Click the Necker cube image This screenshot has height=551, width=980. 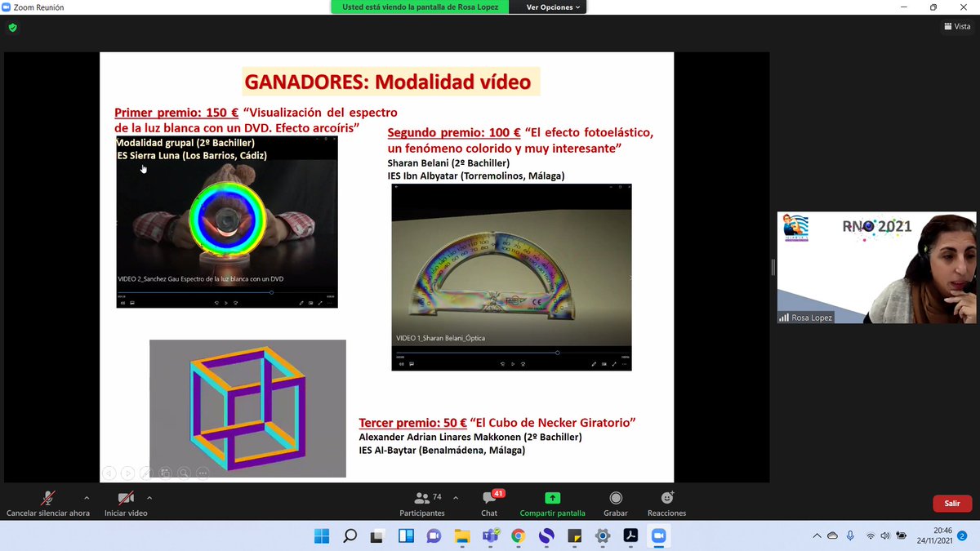click(247, 408)
